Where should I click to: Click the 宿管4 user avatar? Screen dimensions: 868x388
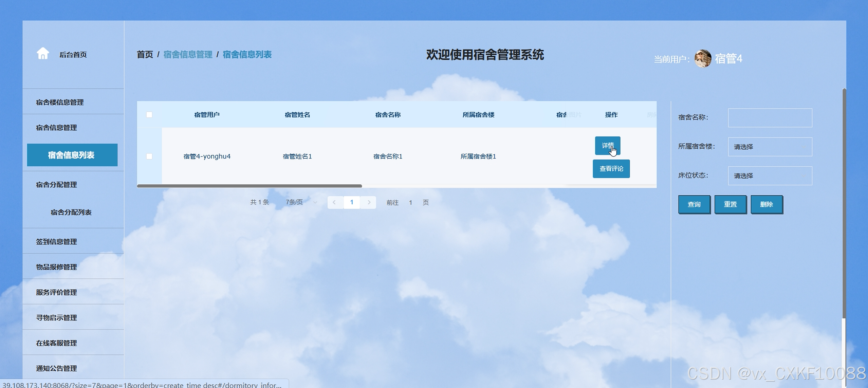703,59
